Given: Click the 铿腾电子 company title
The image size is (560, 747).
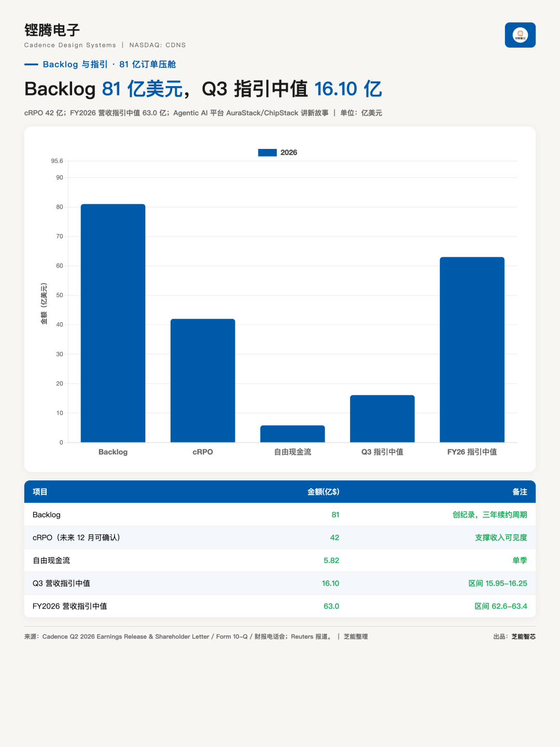Looking at the screenshot, I should (x=52, y=30).
